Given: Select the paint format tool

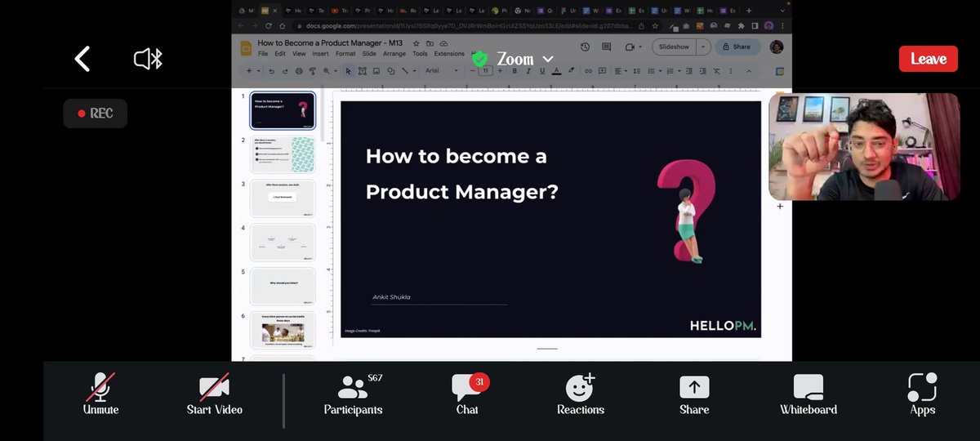Looking at the screenshot, I should point(313,71).
